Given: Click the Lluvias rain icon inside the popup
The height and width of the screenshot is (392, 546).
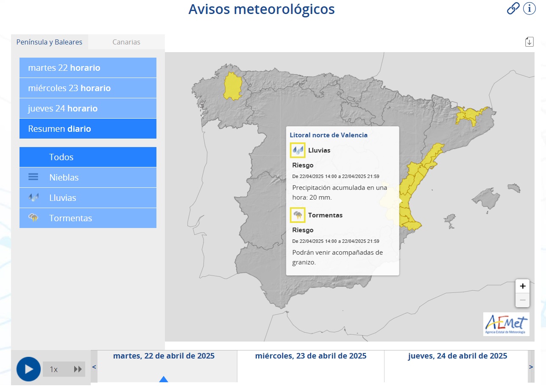Looking at the screenshot, I should pos(298,150).
